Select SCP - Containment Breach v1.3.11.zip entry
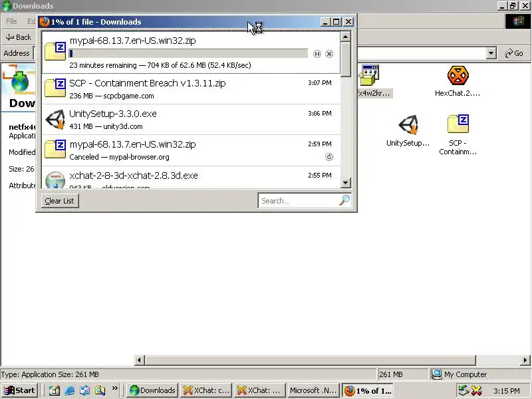 191,89
